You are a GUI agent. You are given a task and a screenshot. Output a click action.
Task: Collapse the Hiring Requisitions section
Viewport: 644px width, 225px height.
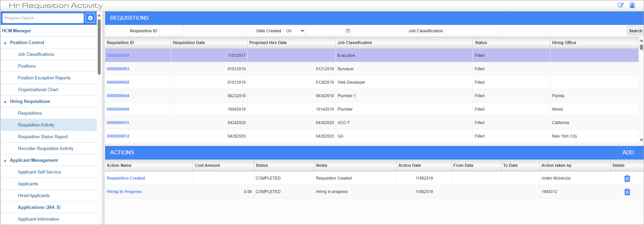click(x=5, y=102)
